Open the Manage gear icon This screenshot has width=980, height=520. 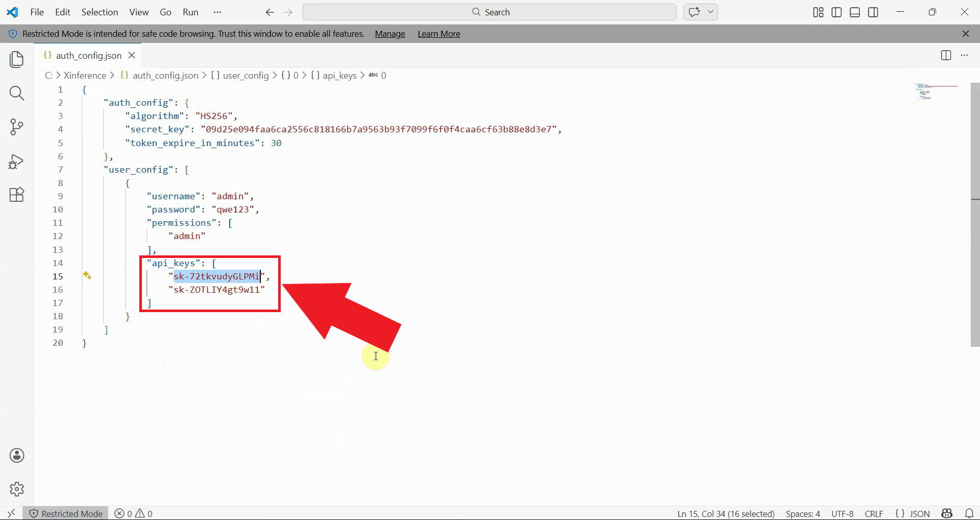click(x=17, y=489)
